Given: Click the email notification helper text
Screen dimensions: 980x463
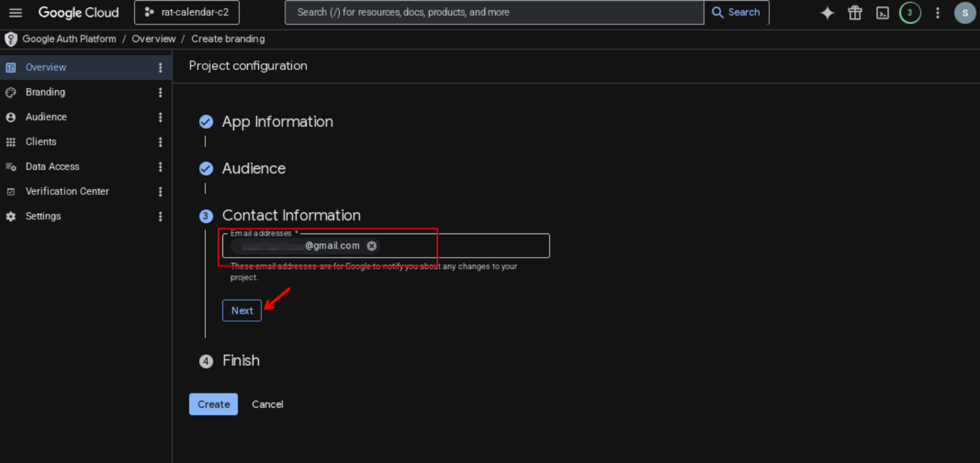Looking at the screenshot, I should point(374,271).
